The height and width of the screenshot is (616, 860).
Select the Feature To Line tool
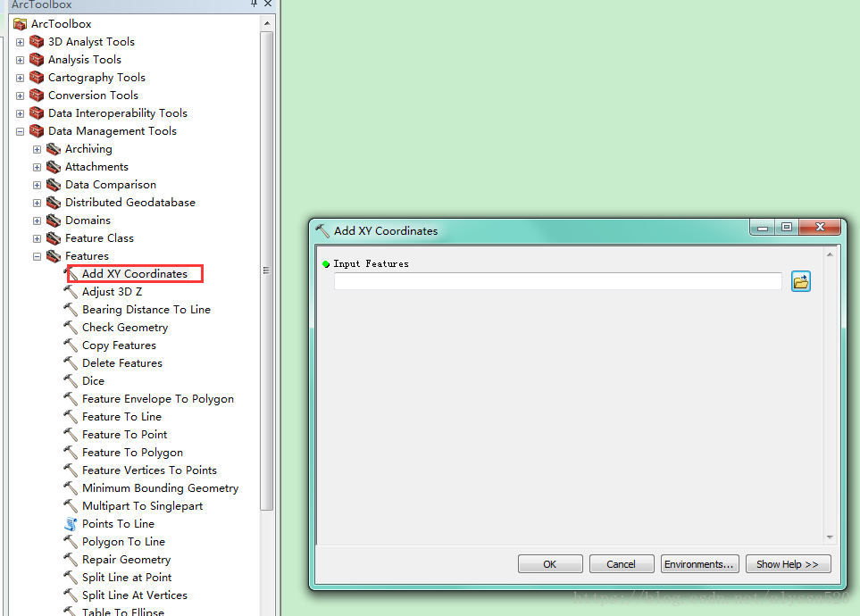(121, 417)
